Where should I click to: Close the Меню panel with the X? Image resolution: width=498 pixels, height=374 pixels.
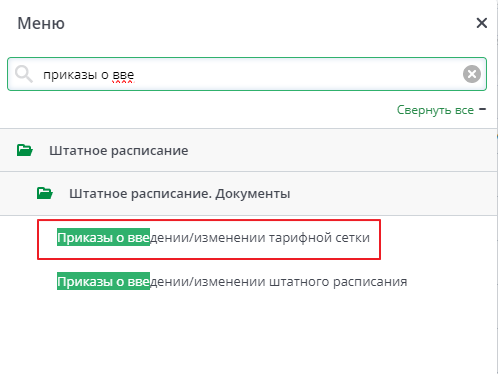[482, 23]
